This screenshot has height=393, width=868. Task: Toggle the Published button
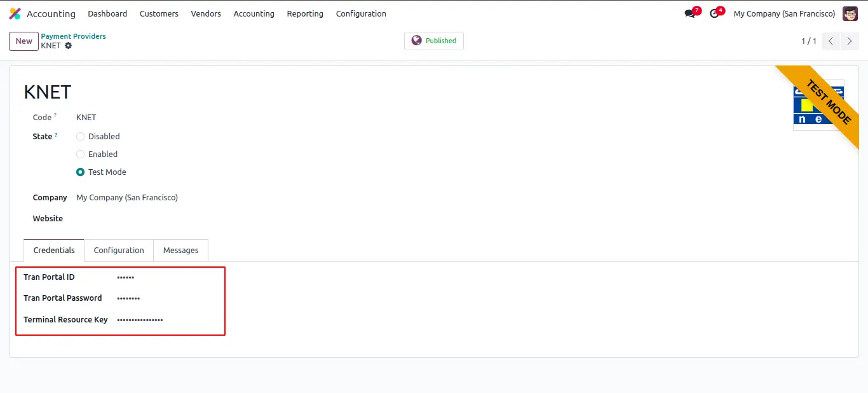tap(434, 41)
